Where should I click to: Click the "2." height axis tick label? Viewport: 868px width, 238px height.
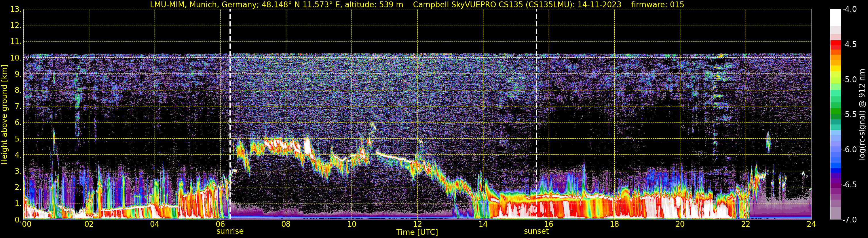tap(18, 188)
